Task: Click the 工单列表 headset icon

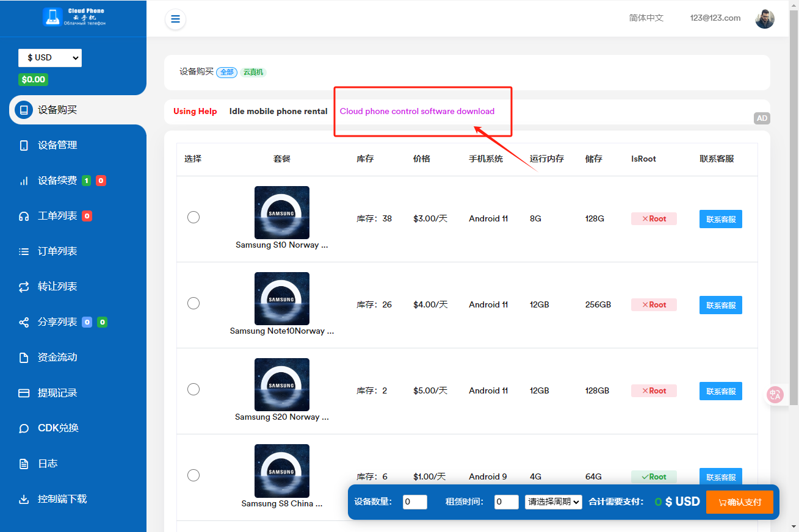Action: [x=24, y=216]
